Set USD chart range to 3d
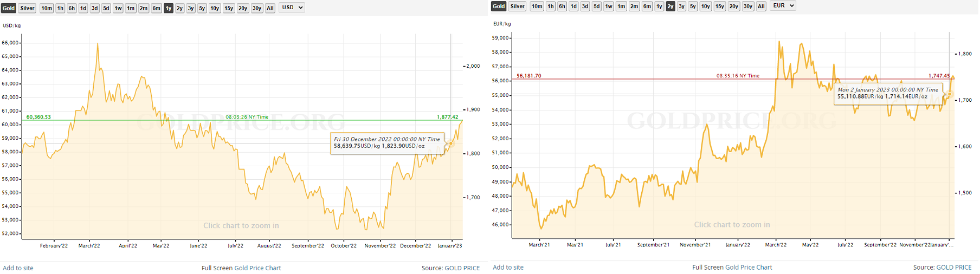Screen dimensions: 980x274 point(94,8)
